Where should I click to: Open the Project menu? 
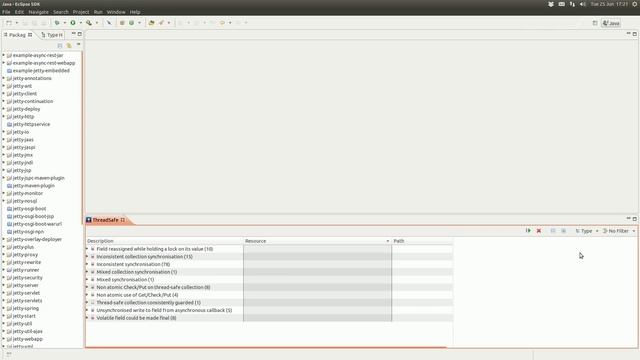[x=81, y=12]
